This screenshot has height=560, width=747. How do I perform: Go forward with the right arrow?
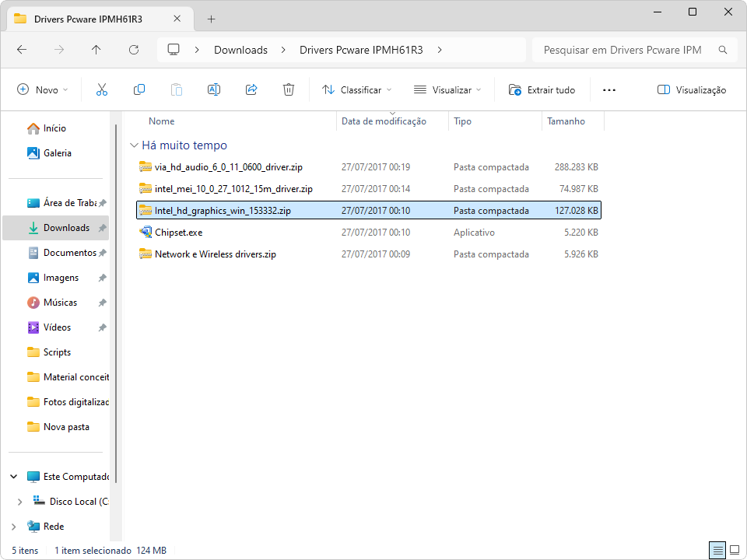click(59, 50)
